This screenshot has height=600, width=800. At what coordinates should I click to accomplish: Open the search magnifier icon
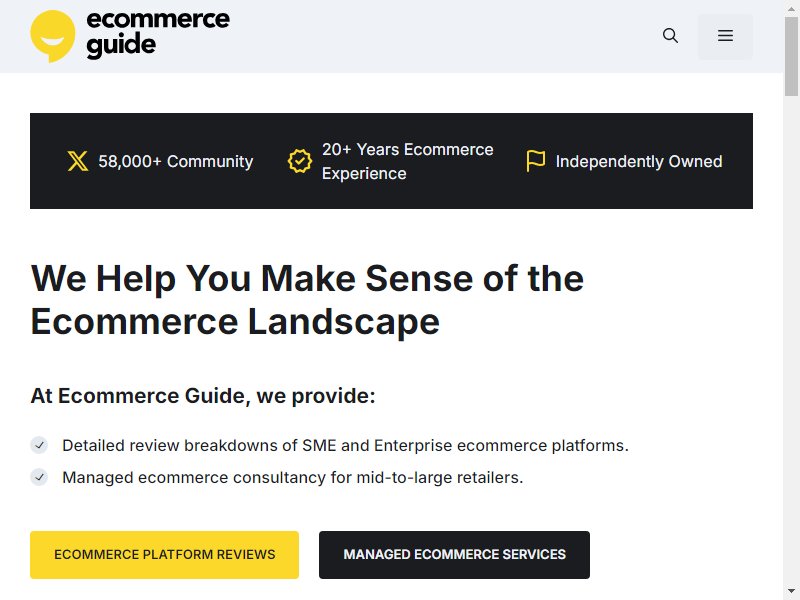point(670,36)
